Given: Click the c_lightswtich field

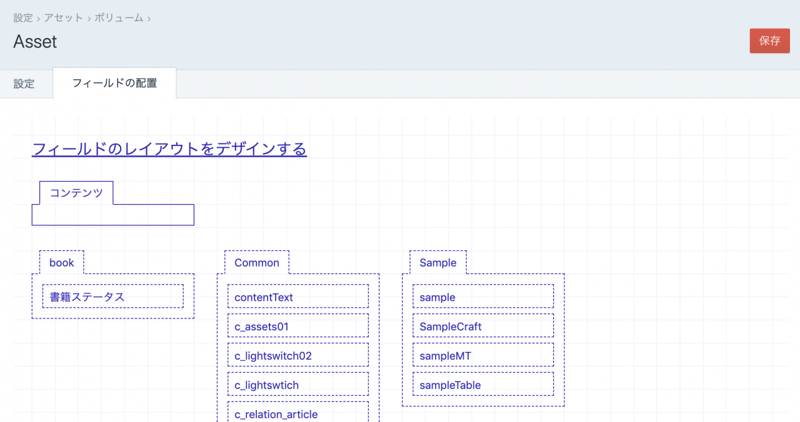Looking at the screenshot, I should point(298,384).
